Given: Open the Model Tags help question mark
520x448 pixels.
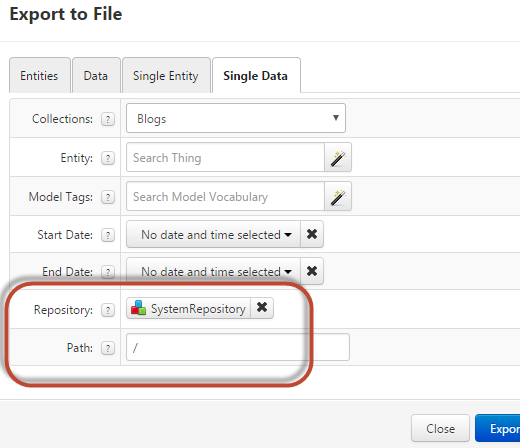Looking at the screenshot, I should pyautogui.click(x=108, y=197).
